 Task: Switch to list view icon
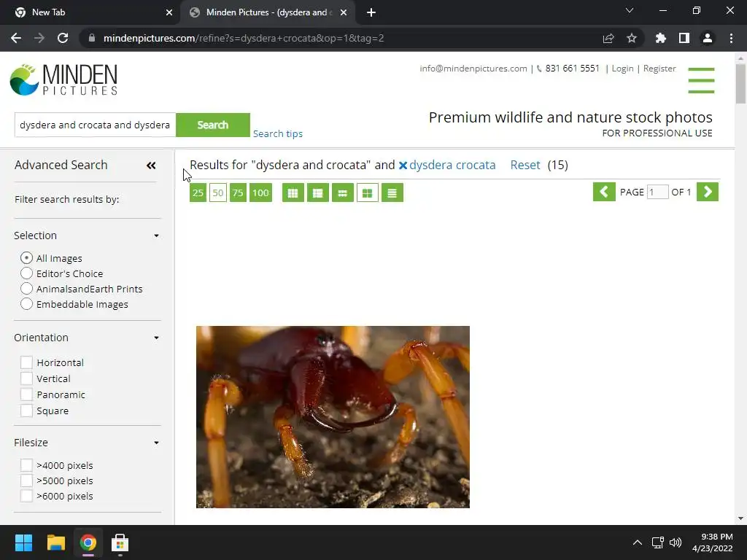[x=392, y=192]
